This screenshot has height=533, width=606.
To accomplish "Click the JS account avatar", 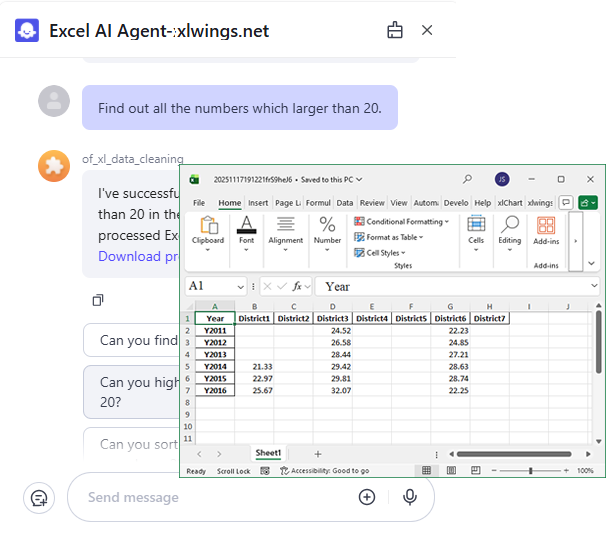I will pos(502,179).
